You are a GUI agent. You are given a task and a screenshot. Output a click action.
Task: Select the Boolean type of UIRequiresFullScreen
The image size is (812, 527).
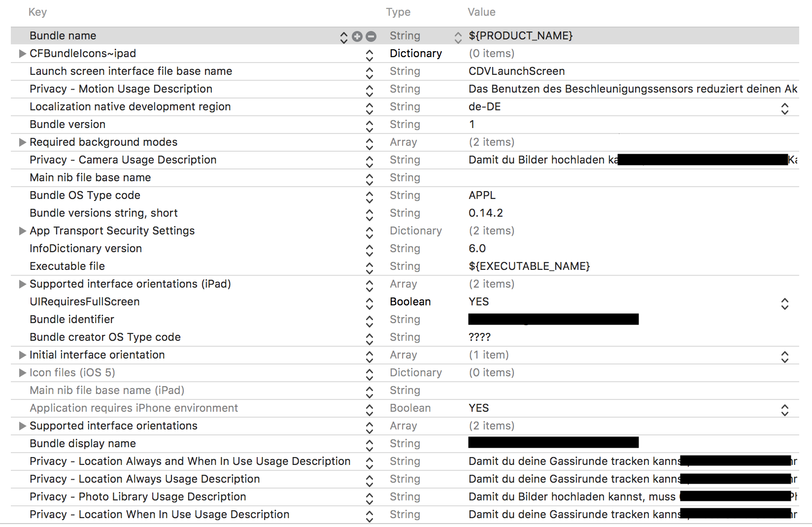click(410, 301)
